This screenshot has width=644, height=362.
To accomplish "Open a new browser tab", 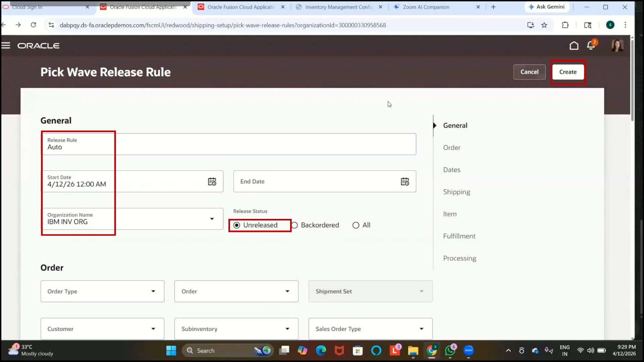I will (493, 7).
